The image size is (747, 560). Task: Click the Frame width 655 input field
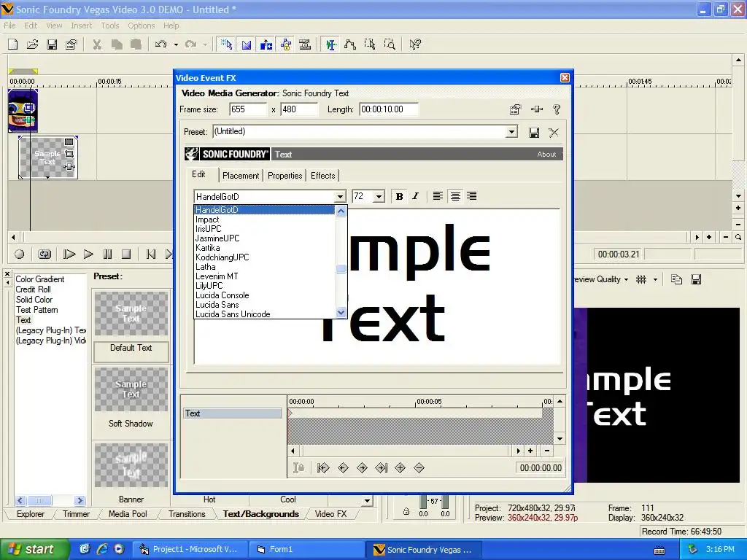point(248,109)
